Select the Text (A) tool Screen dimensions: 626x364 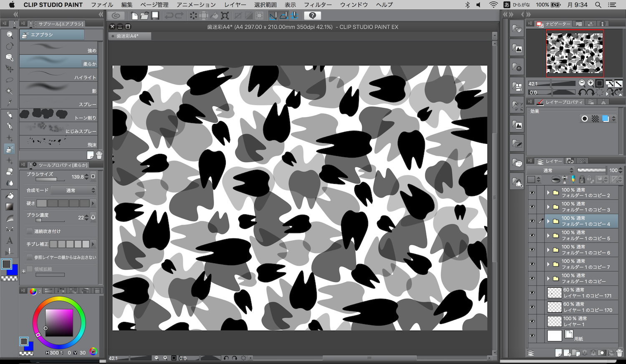click(x=9, y=241)
